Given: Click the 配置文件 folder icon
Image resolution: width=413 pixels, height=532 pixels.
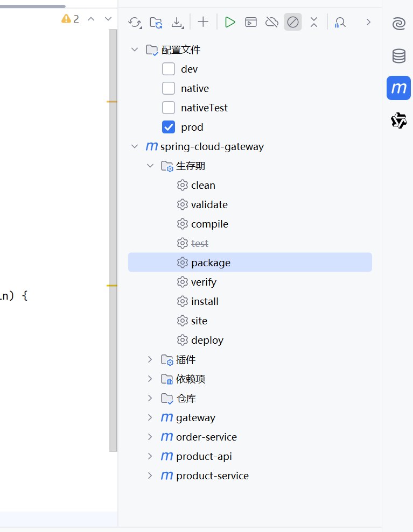Looking at the screenshot, I should (152, 50).
